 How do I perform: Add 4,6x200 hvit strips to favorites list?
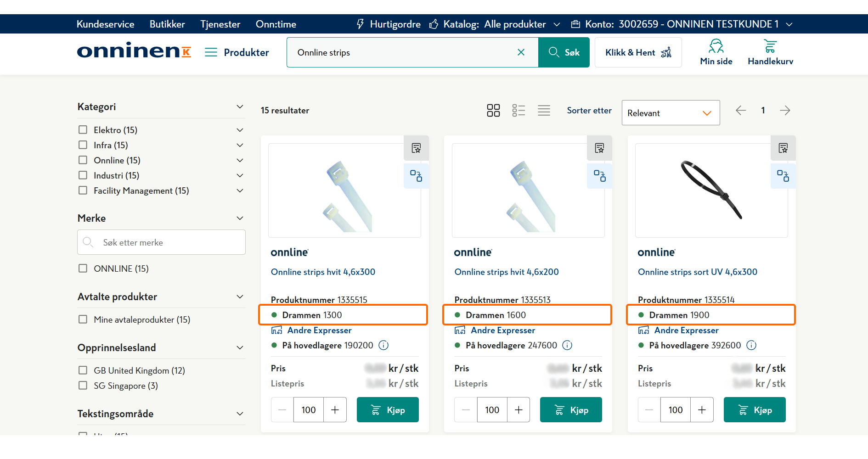click(599, 148)
